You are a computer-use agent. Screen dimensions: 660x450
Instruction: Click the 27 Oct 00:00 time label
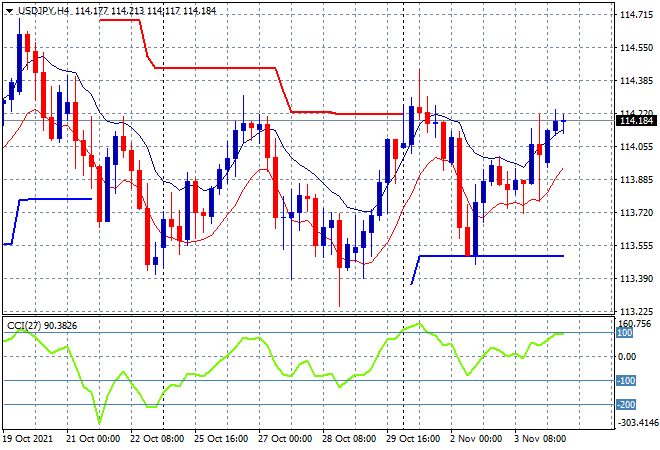point(285,439)
